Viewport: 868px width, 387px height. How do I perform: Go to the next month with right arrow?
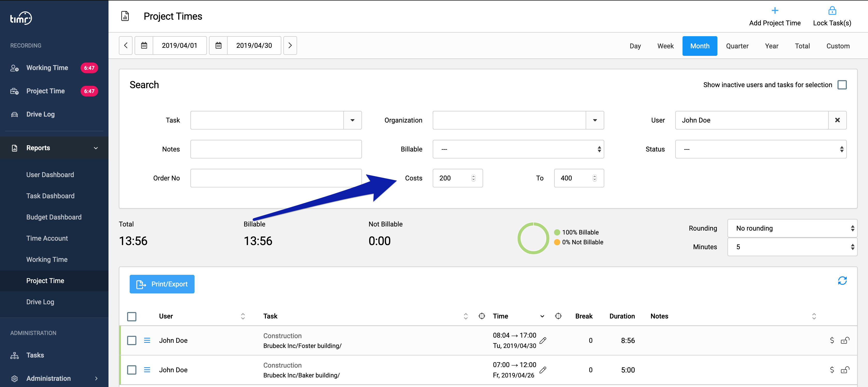pos(290,45)
